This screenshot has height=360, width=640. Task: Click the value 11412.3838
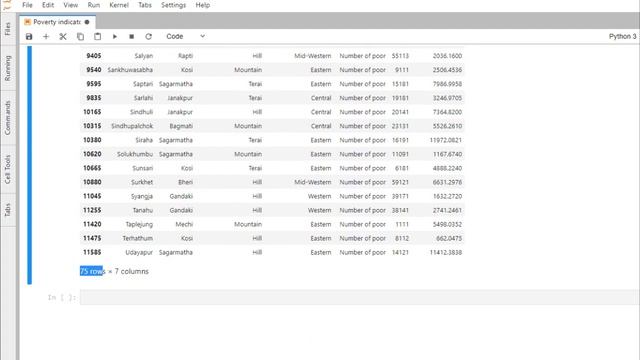click(x=446, y=253)
